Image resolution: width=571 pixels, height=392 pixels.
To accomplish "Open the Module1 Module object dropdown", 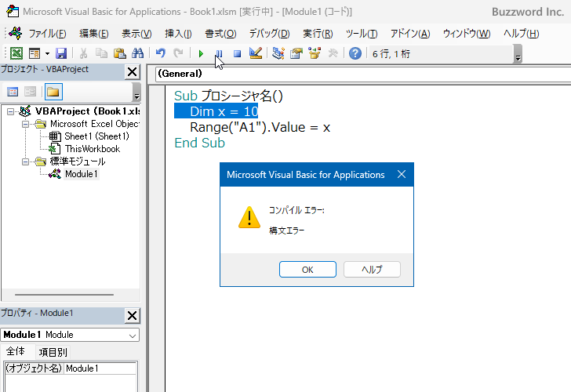I will 133,336.
